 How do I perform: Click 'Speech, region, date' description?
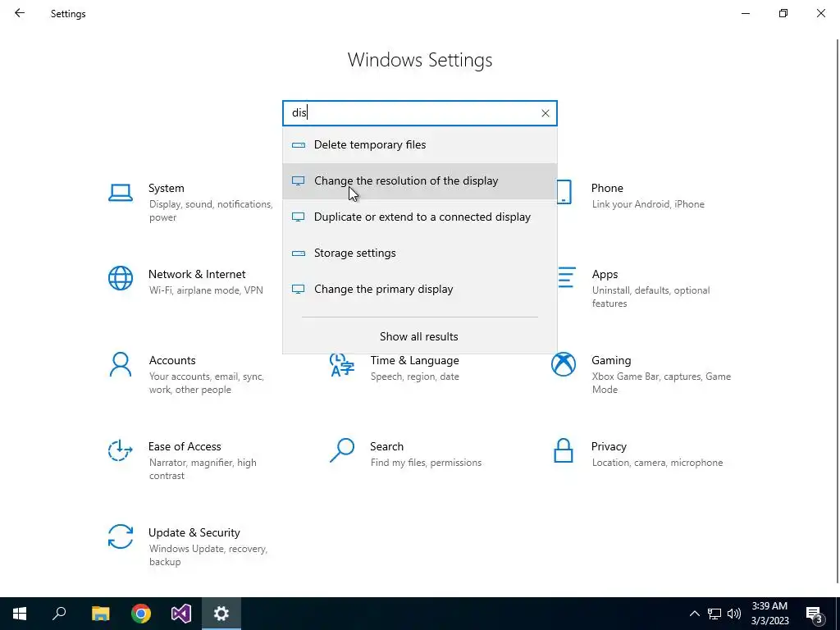(414, 377)
